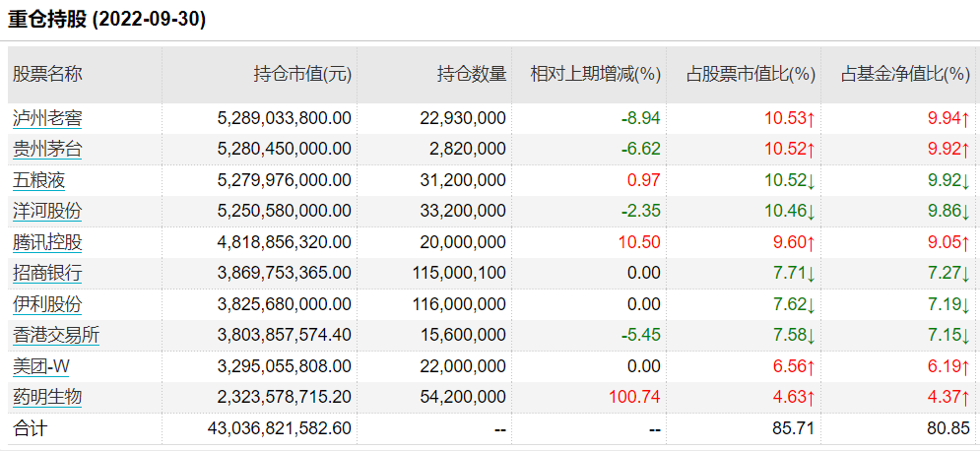Click the 股票名称 column header
Viewport: 980px width, 451px height.
tap(47, 74)
